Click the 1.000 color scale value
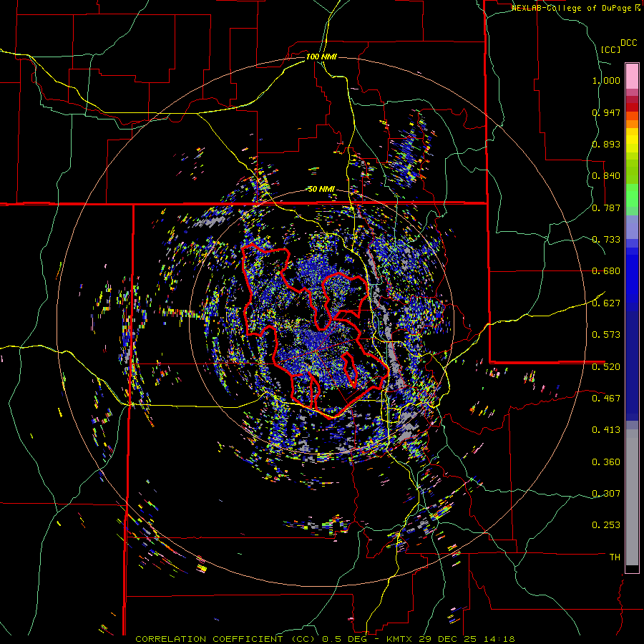 [x=606, y=80]
